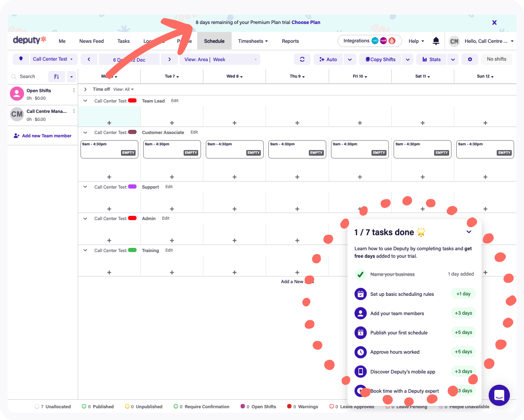Open Copy Shifts dropdown arrow
This screenshot has width=524, height=420.
[408, 59]
